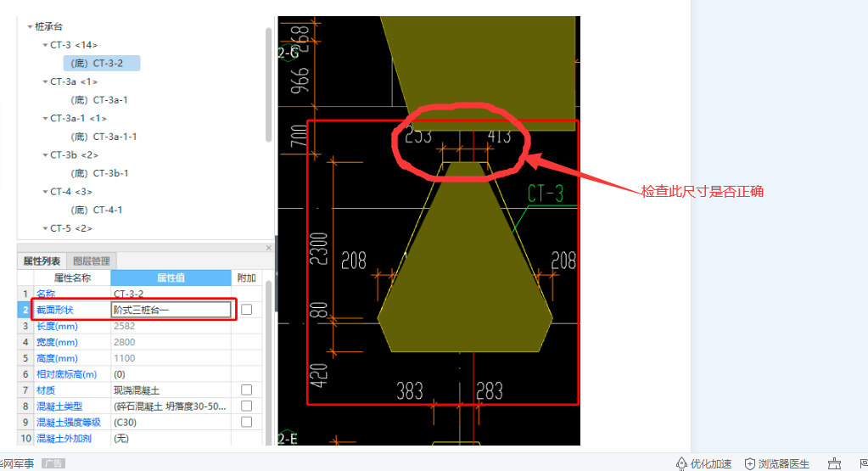Click the 混凝土外加剂 property name
The width and height of the screenshot is (868, 471).
[x=64, y=439]
